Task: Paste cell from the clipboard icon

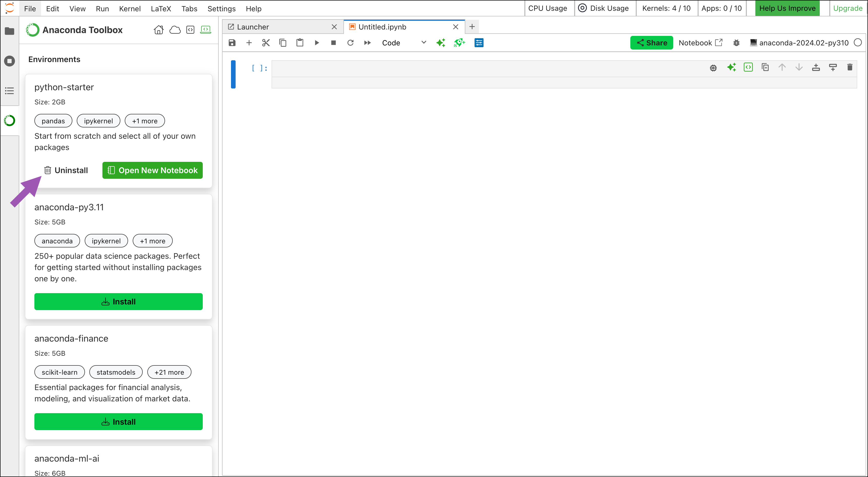Action: click(x=300, y=43)
